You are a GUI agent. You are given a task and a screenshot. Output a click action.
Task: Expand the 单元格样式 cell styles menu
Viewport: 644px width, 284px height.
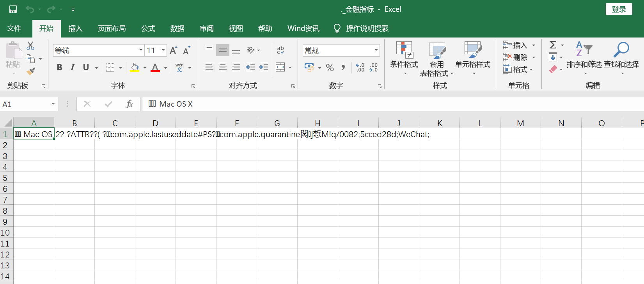[473, 58]
